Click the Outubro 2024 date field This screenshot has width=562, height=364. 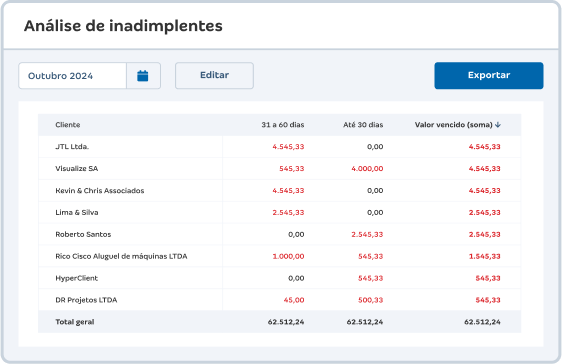pos(72,76)
